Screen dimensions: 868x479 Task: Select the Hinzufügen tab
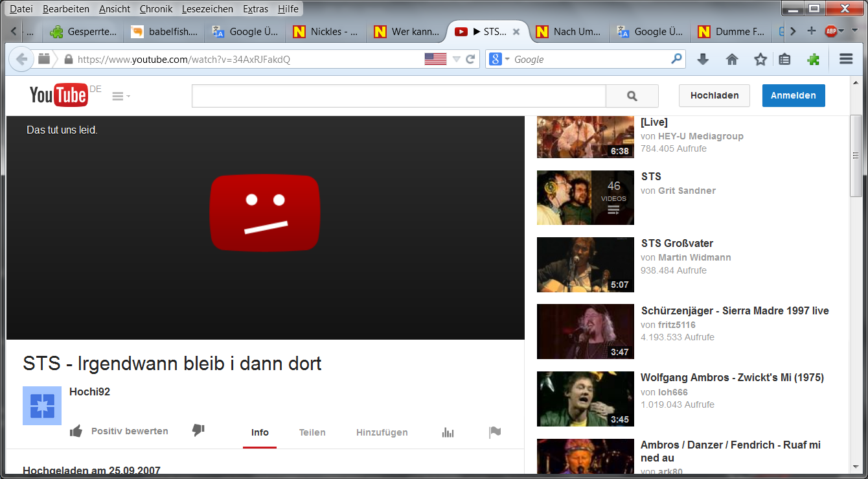[x=382, y=432]
